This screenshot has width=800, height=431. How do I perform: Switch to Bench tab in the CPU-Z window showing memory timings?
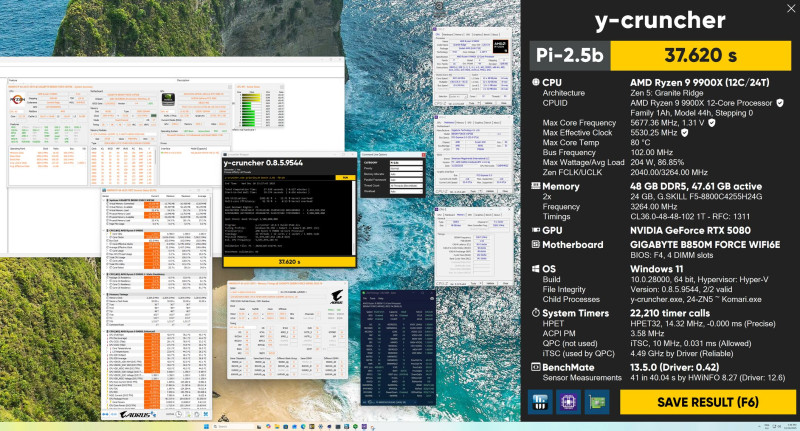click(489, 215)
